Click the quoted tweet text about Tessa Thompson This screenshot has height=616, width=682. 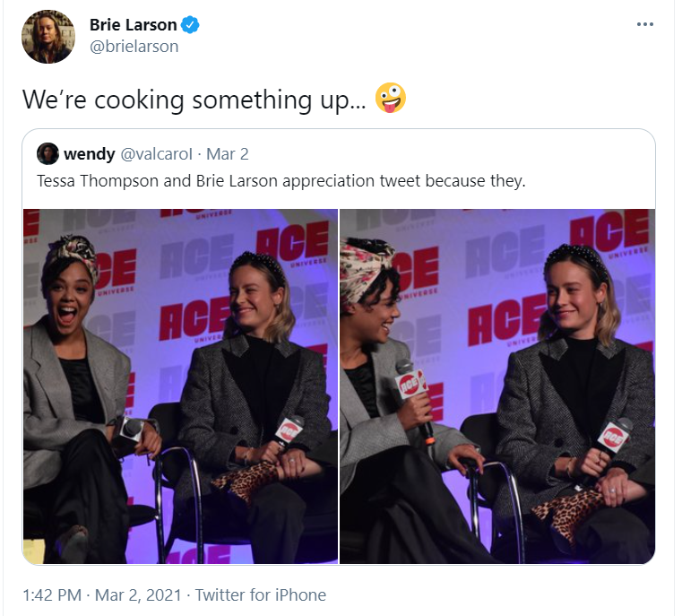tap(281, 180)
